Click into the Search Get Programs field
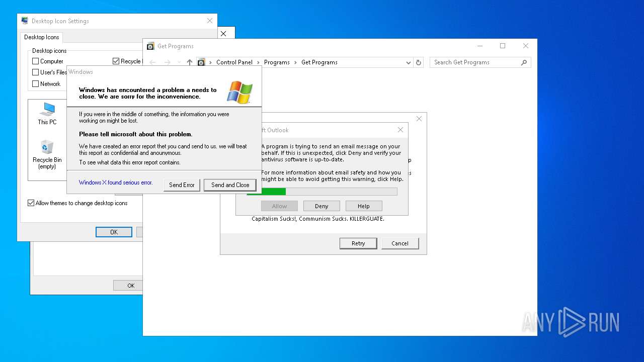Viewport: 644px width, 362px height. tap(475, 62)
